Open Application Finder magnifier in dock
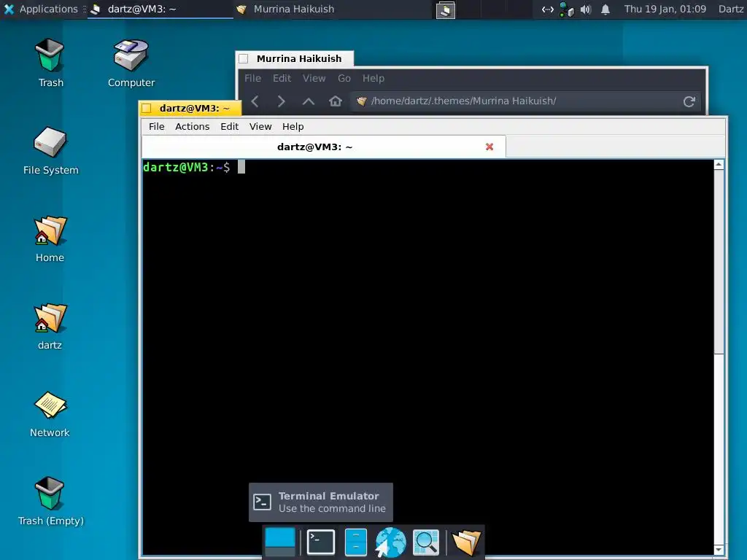Image resolution: width=747 pixels, height=560 pixels. (x=425, y=542)
